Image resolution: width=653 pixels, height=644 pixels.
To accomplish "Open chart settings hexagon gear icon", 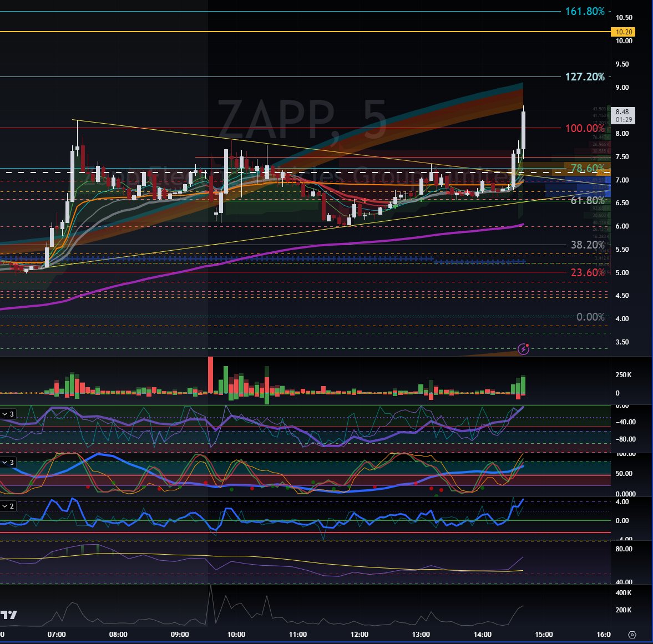I will [632, 635].
